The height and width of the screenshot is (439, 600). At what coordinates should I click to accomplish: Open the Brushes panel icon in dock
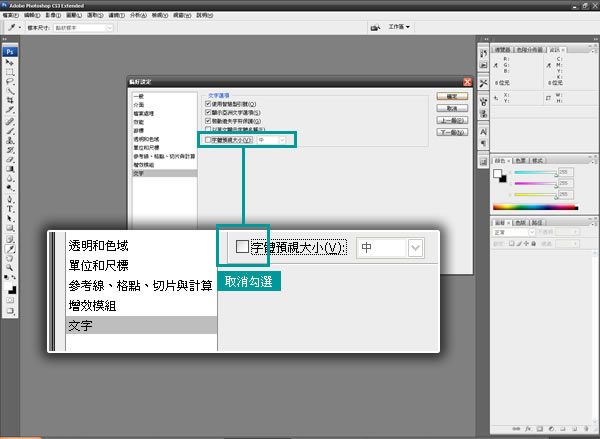click(484, 101)
